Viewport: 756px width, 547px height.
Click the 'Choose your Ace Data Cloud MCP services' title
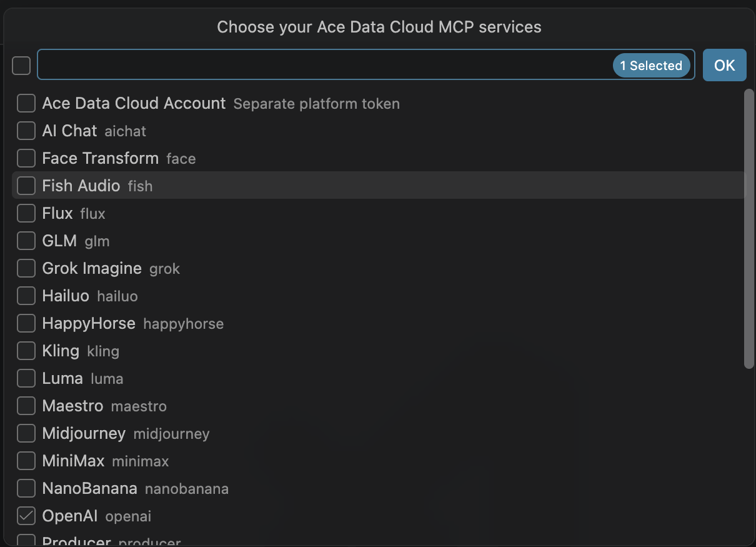(379, 27)
